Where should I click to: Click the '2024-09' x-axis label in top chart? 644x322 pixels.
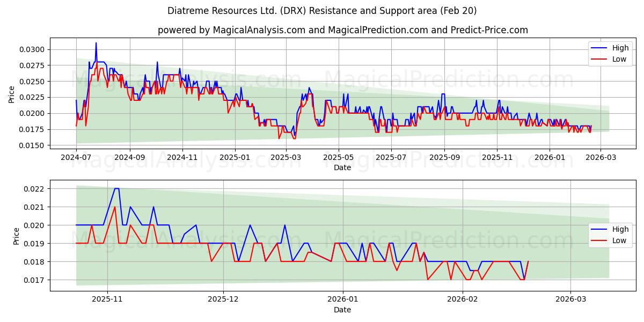pos(129,157)
